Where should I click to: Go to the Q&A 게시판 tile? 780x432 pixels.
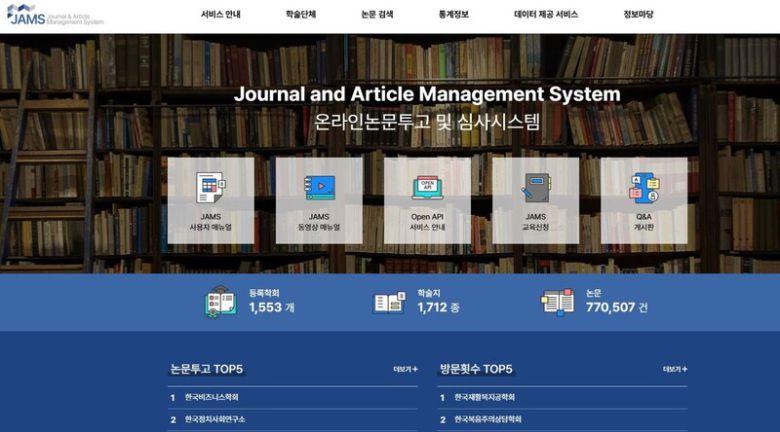coord(643,200)
